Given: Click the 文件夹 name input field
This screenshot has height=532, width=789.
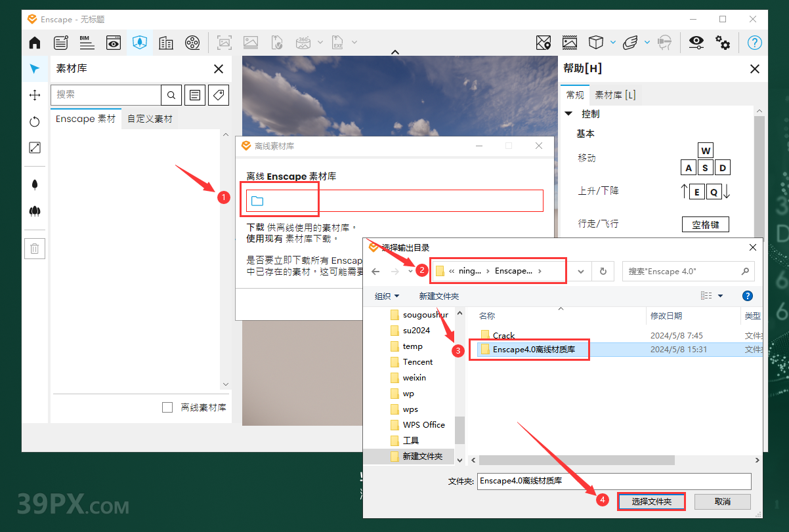Looking at the screenshot, I should pos(614,481).
